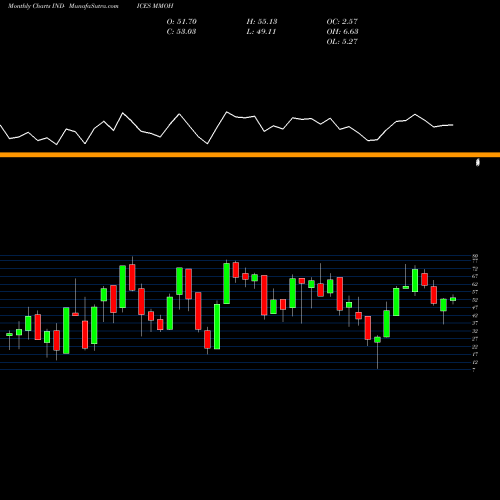Click the 'MunafaSutra.com' source label
The width and height of the screenshot is (500, 500).
pyautogui.click(x=94, y=6)
